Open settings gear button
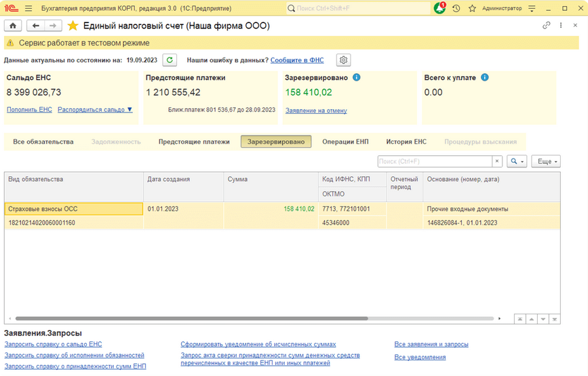The width and height of the screenshot is (588, 376). (x=343, y=60)
